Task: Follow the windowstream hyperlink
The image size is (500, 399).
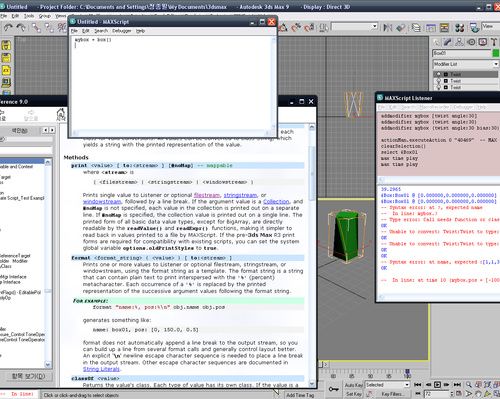Action: pyautogui.click(x=102, y=202)
